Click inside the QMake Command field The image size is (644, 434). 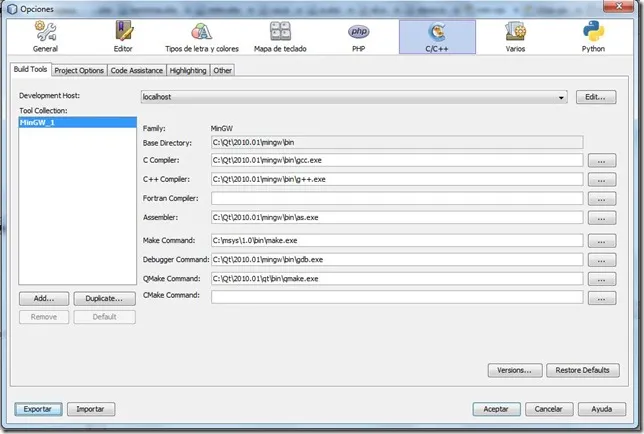(x=397, y=278)
